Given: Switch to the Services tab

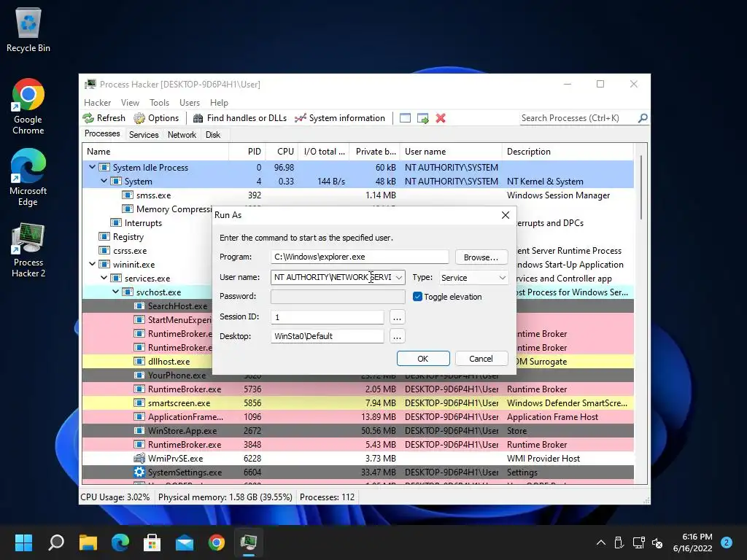Looking at the screenshot, I should pos(144,135).
